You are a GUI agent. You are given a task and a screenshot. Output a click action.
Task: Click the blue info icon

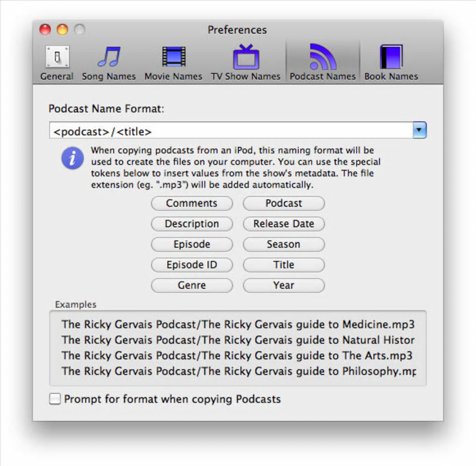pos(72,158)
